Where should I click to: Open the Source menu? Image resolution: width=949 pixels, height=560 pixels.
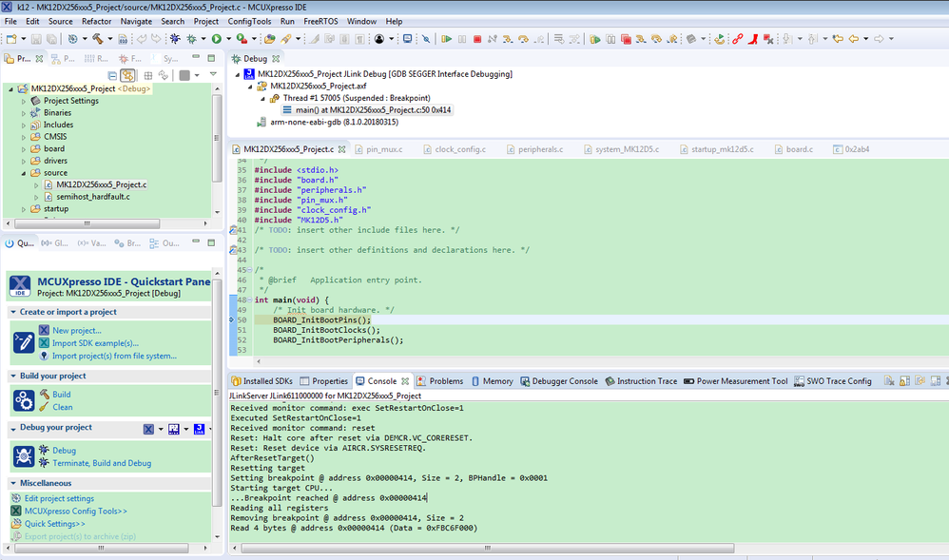(x=61, y=21)
